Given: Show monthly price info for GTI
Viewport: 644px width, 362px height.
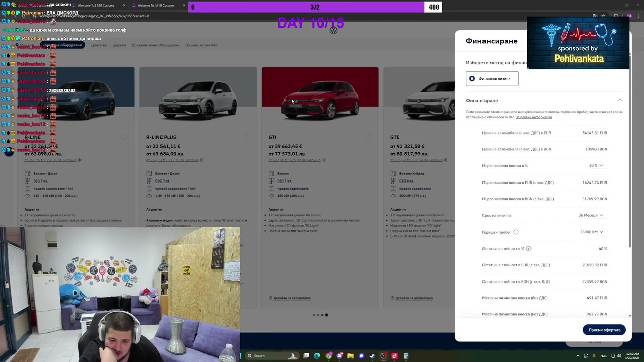Looking at the screenshot, I should click(x=324, y=160).
